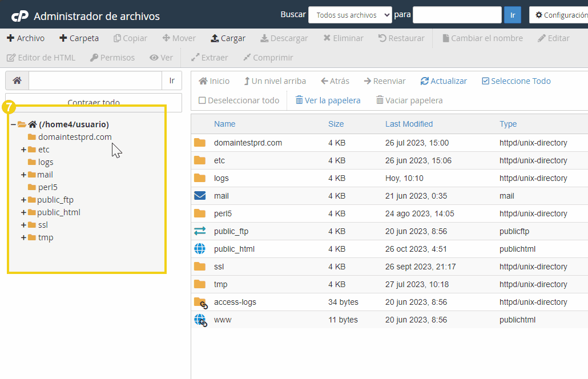Click the Ir button next to path field
Viewport: 588px width, 379px height.
(172, 80)
